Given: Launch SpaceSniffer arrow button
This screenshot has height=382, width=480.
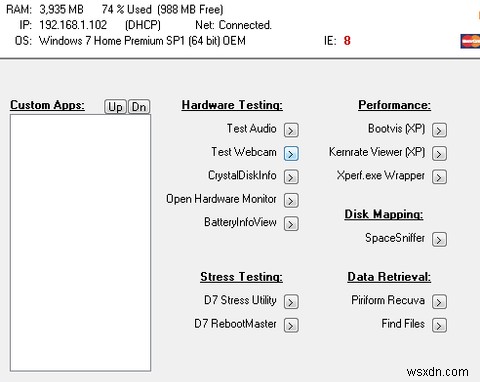Looking at the screenshot, I should 439,239.
